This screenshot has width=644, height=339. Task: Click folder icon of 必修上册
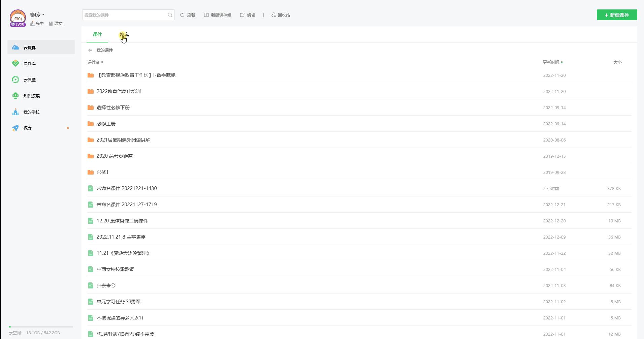(x=90, y=124)
